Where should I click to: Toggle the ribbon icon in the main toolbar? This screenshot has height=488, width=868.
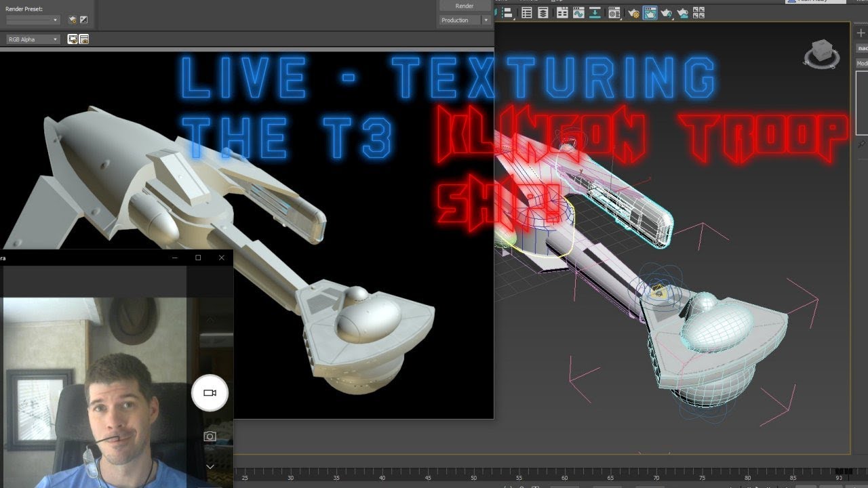click(x=562, y=12)
